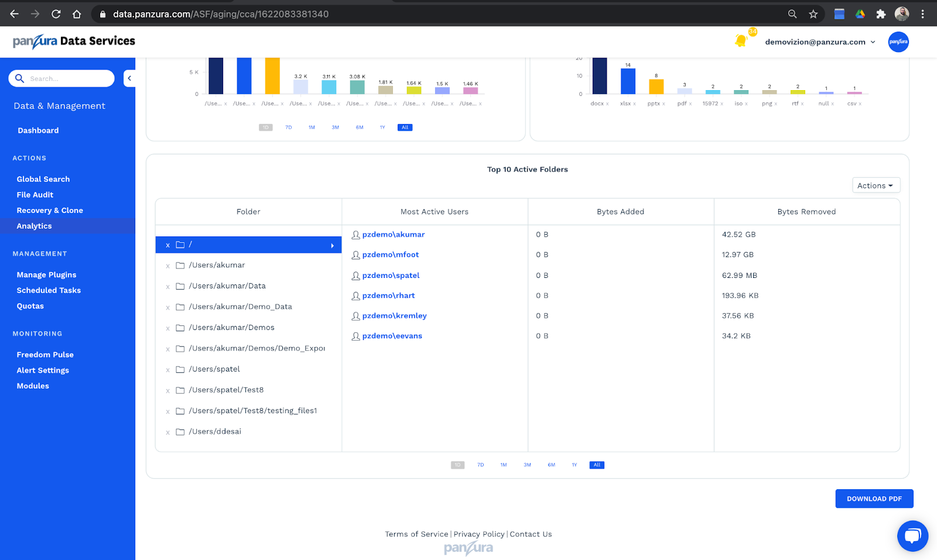Select 6M range under Top 10 Active Folders
The width and height of the screenshot is (937, 560).
pos(551,465)
